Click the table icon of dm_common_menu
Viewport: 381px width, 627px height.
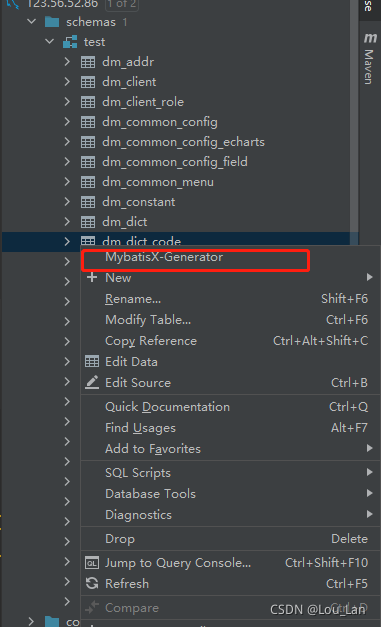[x=88, y=182]
